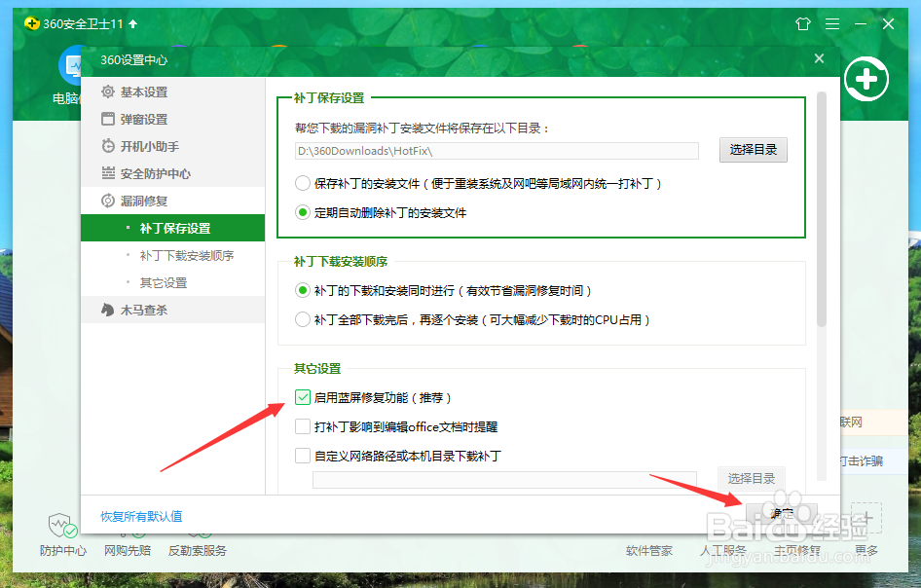Click the patch directory path field
Screen dimensions: 921x588
pos(497,151)
